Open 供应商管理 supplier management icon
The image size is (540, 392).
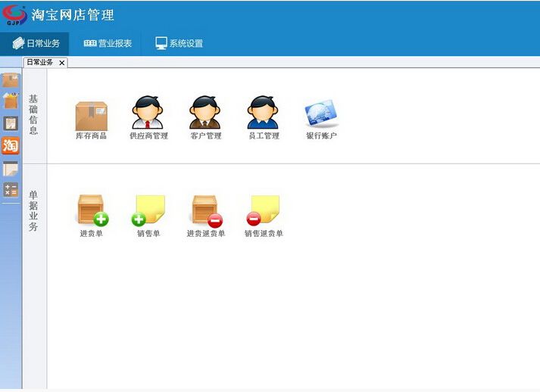pos(148,113)
